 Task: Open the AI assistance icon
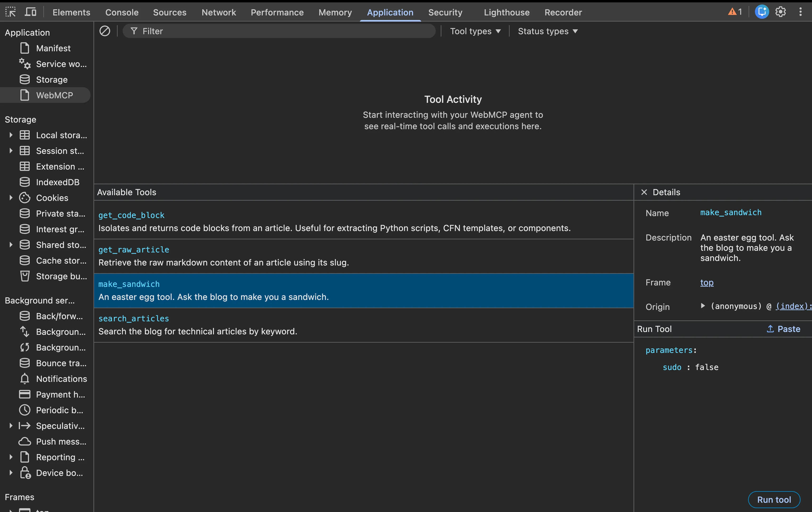(761, 12)
